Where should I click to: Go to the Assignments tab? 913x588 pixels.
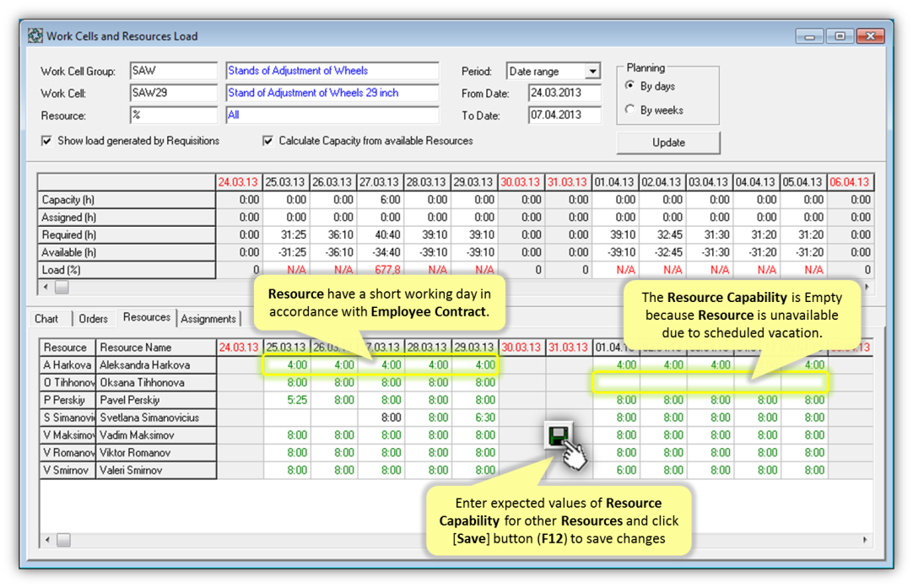208,319
